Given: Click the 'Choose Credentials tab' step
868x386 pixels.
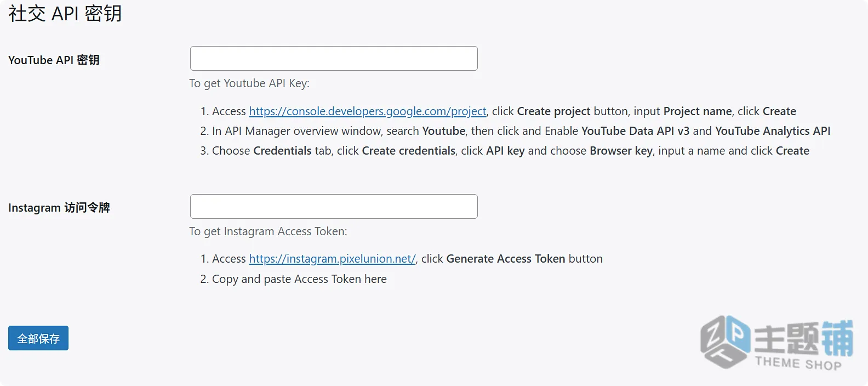Looking at the screenshot, I should [511, 151].
